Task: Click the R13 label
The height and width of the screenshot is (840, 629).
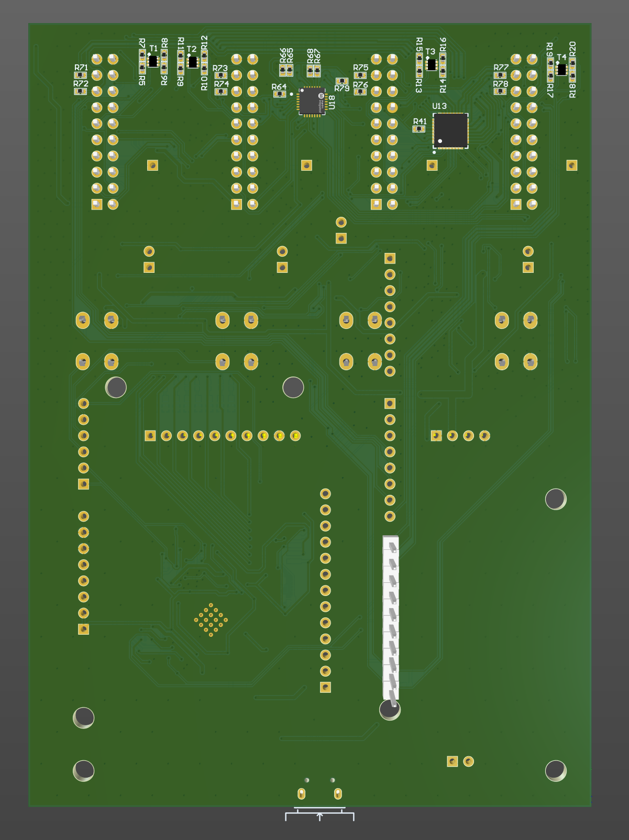Action: click(x=418, y=85)
